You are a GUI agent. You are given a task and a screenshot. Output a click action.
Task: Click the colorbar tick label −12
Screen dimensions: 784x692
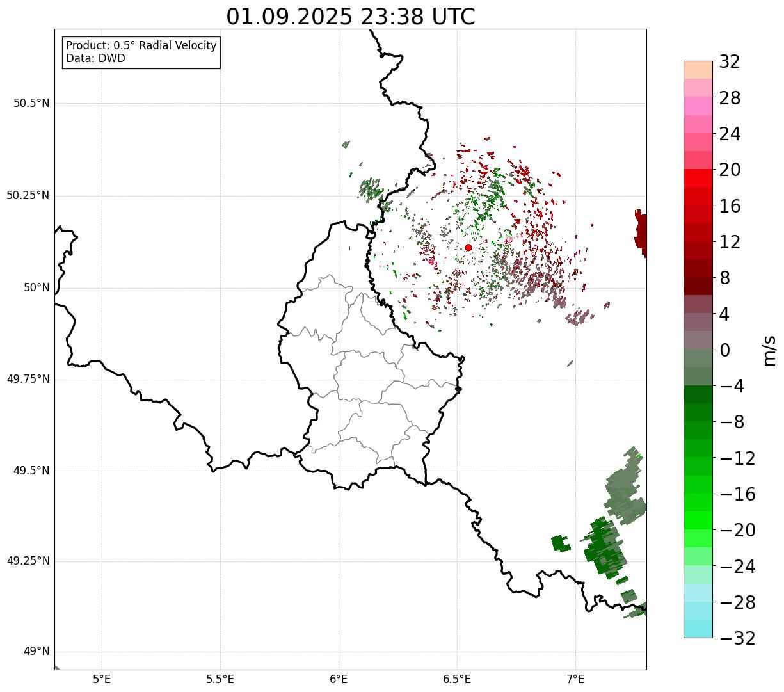[737, 458]
